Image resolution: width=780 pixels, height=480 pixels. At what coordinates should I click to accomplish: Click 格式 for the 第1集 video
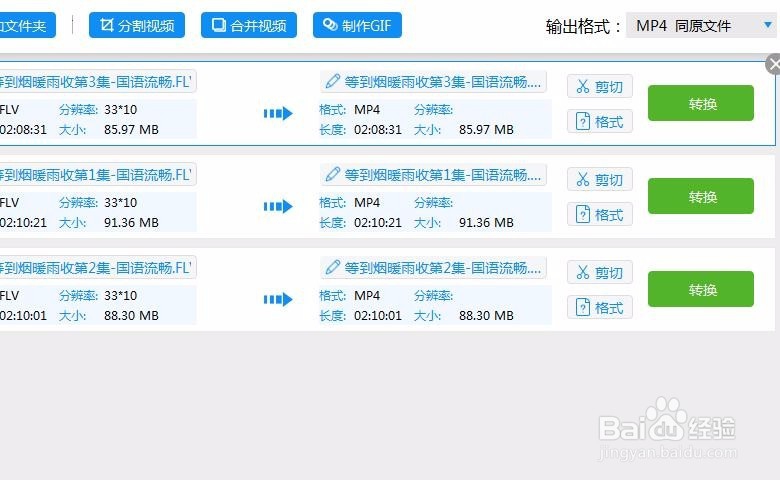(x=599, y=214)
